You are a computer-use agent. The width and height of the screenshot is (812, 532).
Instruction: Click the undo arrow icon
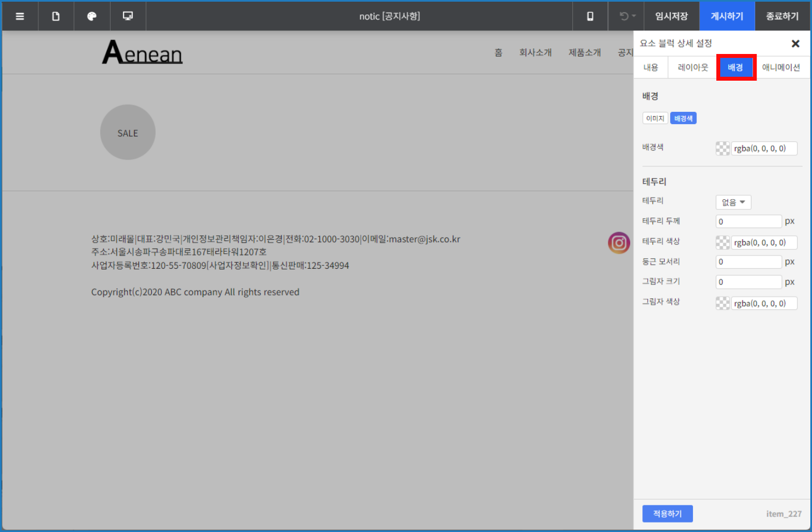tap(625, 16)
